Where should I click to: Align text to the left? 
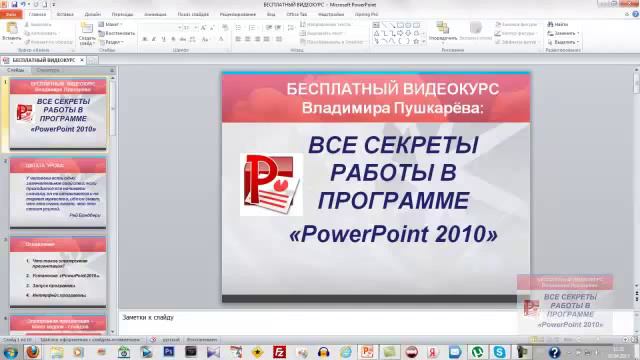coord(238,39)
